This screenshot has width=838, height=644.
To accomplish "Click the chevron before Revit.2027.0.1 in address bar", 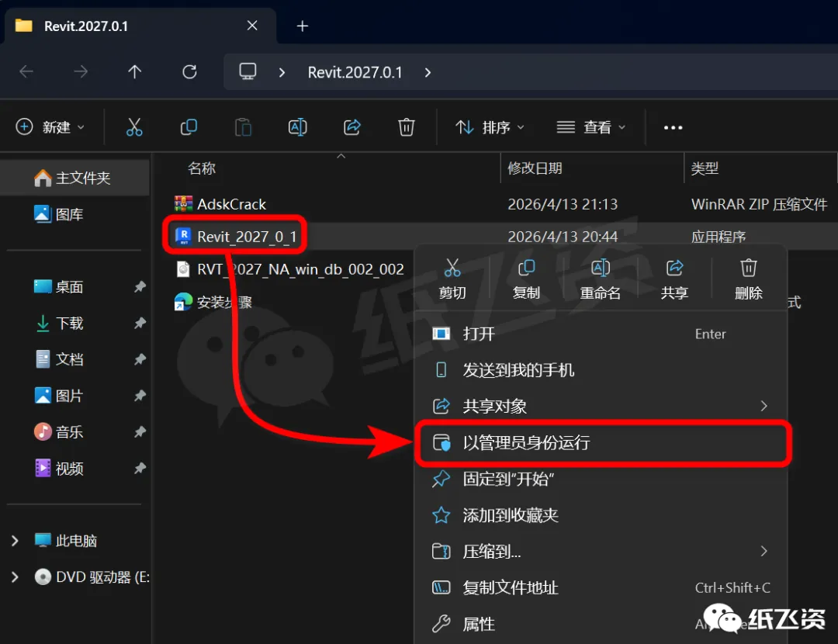I will pyautogui.click(x=282, y=72).
